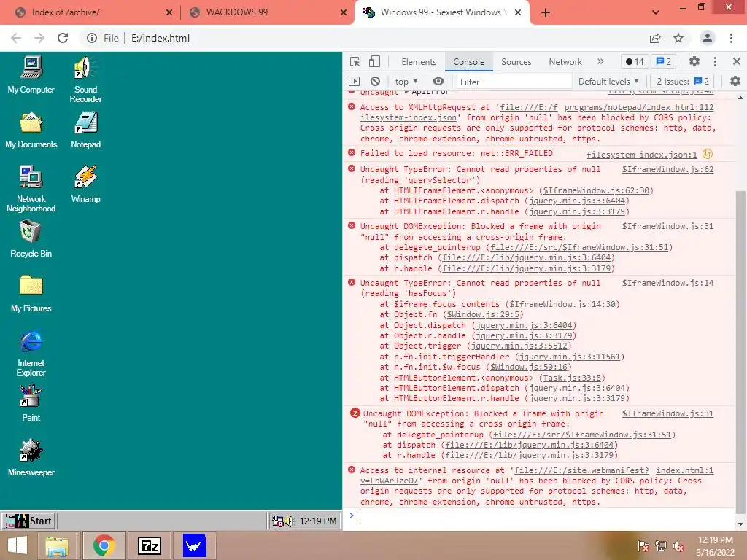Open a new browser tab
Viewport: 747px width, 560px height.
tap(546, 12)
